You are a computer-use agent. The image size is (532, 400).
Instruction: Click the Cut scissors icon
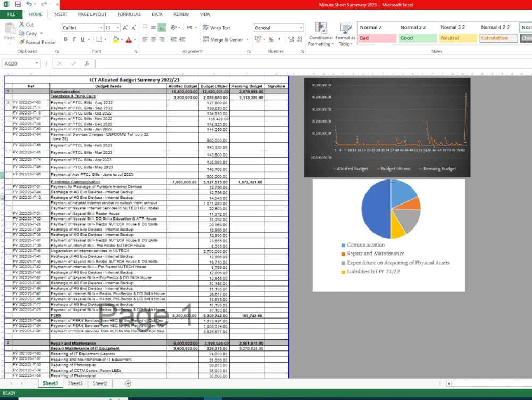22,25
